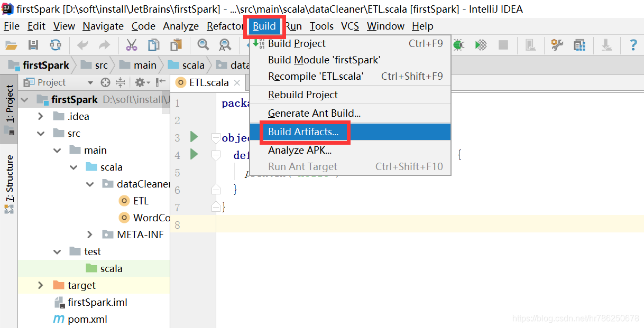Collapse the code fold marker on line 3
The height and width of the screenshot is (328, 644).
(215, 138)
